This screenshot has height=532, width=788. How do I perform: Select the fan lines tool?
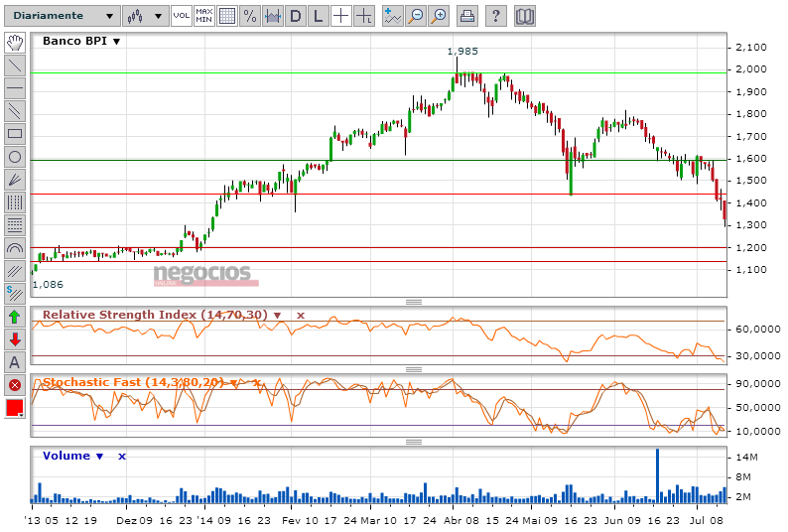tap(15, 180)
